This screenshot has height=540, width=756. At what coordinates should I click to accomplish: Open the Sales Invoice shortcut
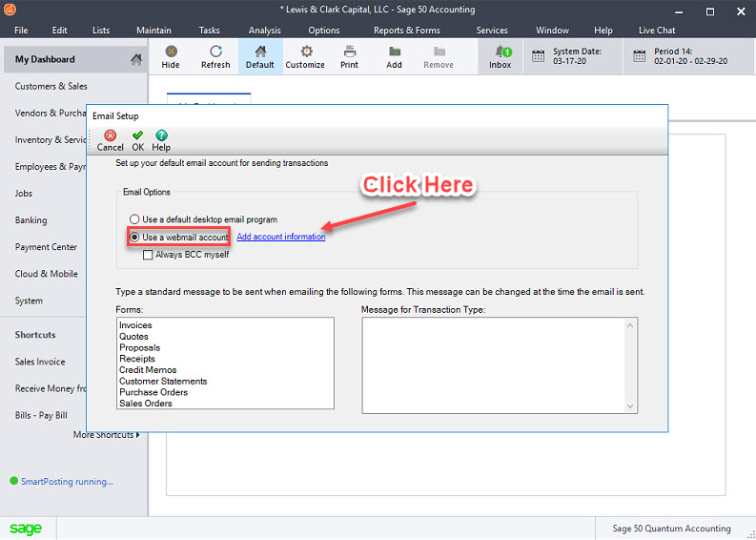coord(40,362)
